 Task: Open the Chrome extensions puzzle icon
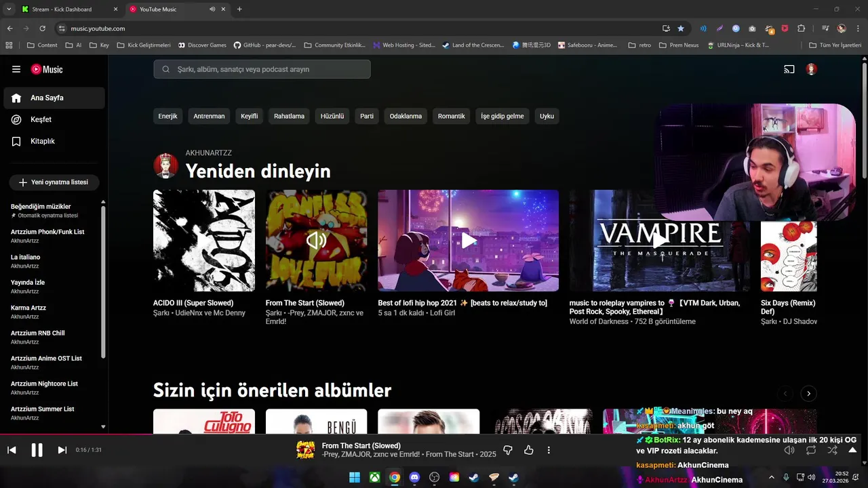(801, 28)
